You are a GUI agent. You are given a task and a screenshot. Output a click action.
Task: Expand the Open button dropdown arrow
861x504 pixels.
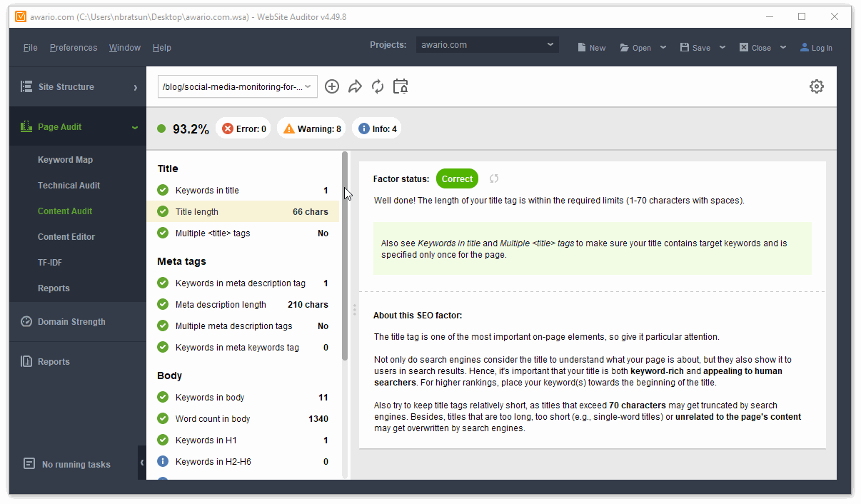(x=663, y=47)
